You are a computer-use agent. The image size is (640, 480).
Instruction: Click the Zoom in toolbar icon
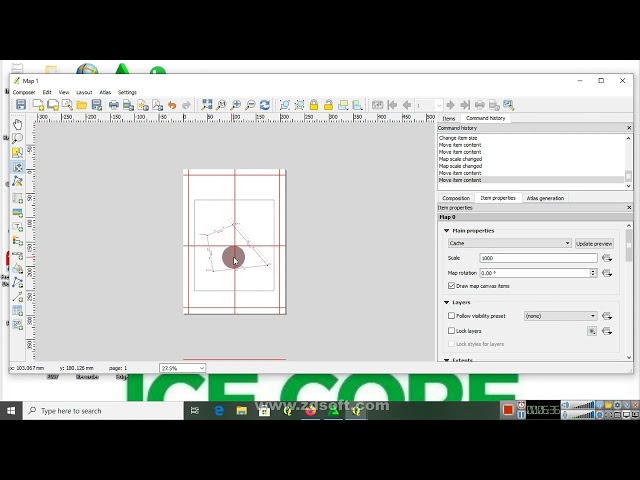[x=236, y=105]
